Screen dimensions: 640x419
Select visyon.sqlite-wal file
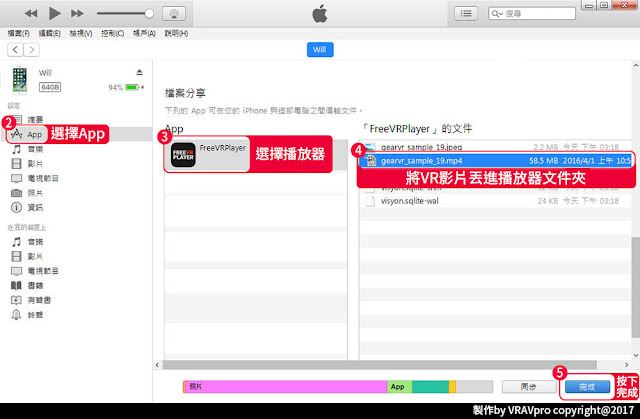click(410, 201)
